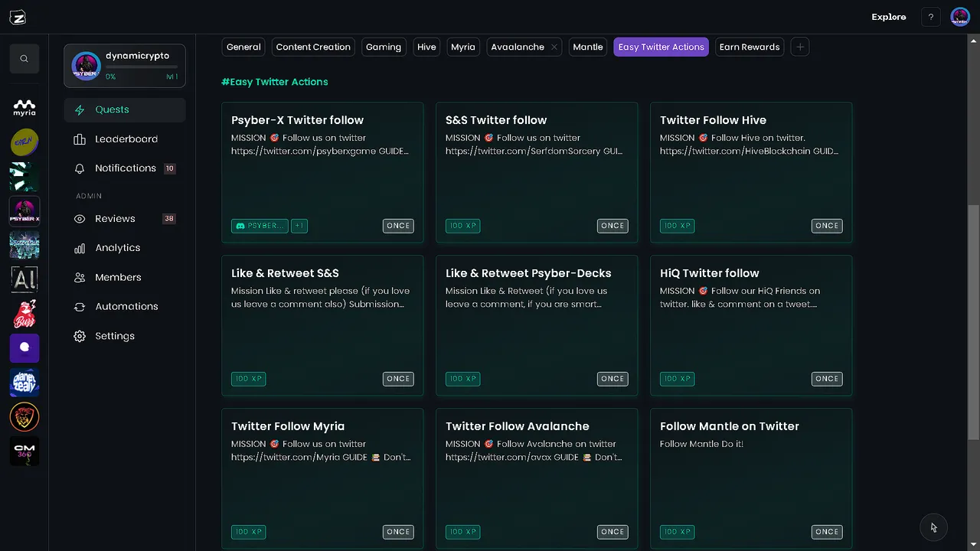Open the Hive category tab
The image size is (980, 551).
click(x=426, y=47)
